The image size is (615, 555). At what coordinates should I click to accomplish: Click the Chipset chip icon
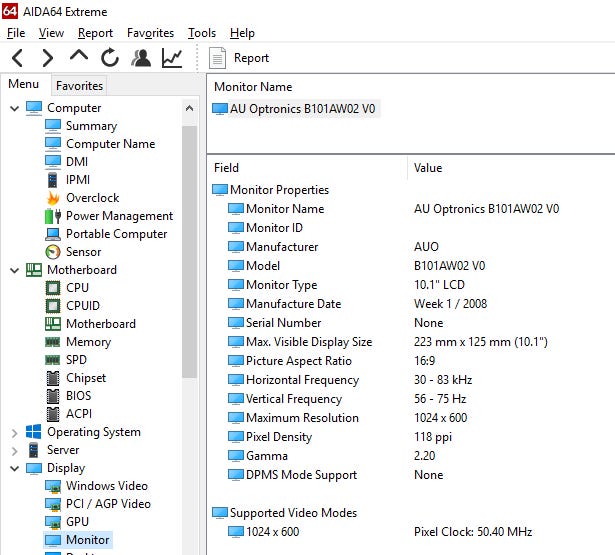coord(53,378)
